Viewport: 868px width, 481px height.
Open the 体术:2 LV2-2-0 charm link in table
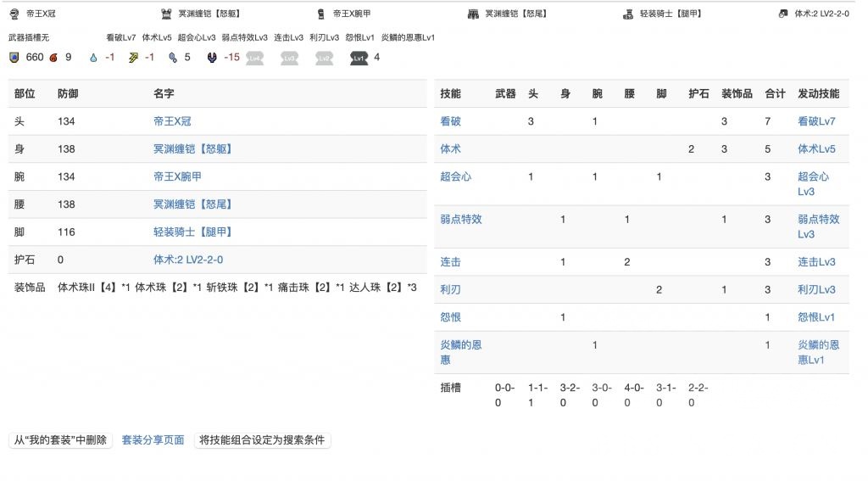pos(187,260)
